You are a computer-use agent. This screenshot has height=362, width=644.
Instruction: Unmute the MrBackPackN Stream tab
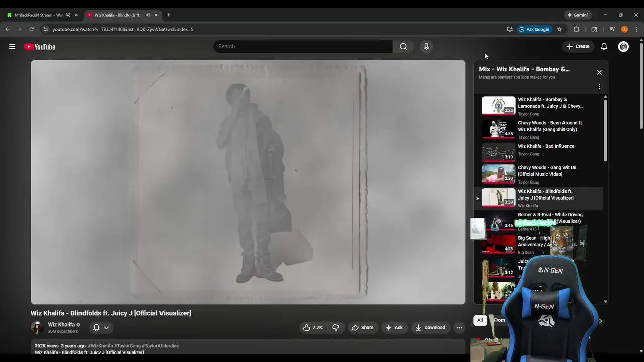[68, 15]
